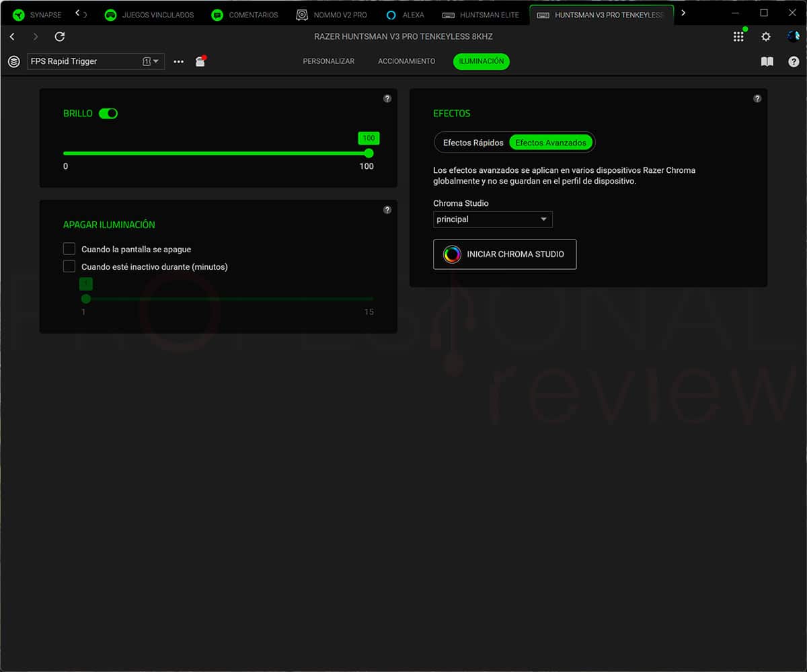Maximize the Synapse window
The image size is (807, 672).
tap(764, 13)
